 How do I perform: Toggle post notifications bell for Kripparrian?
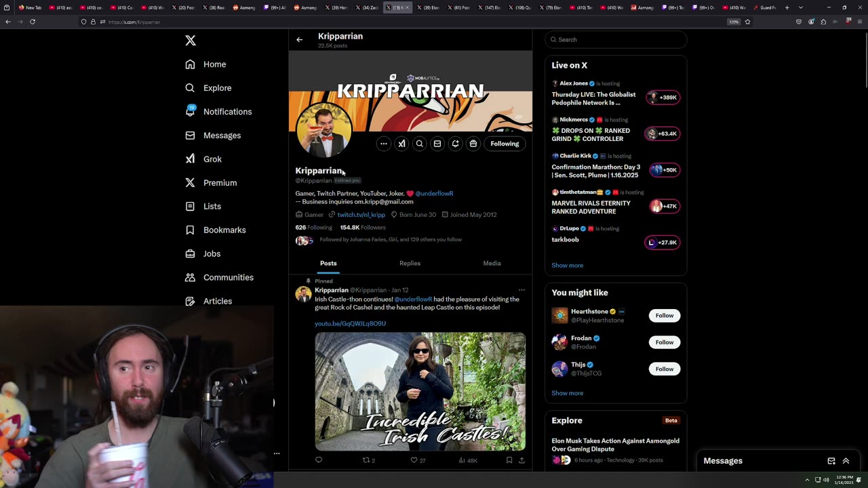point(456,144)
